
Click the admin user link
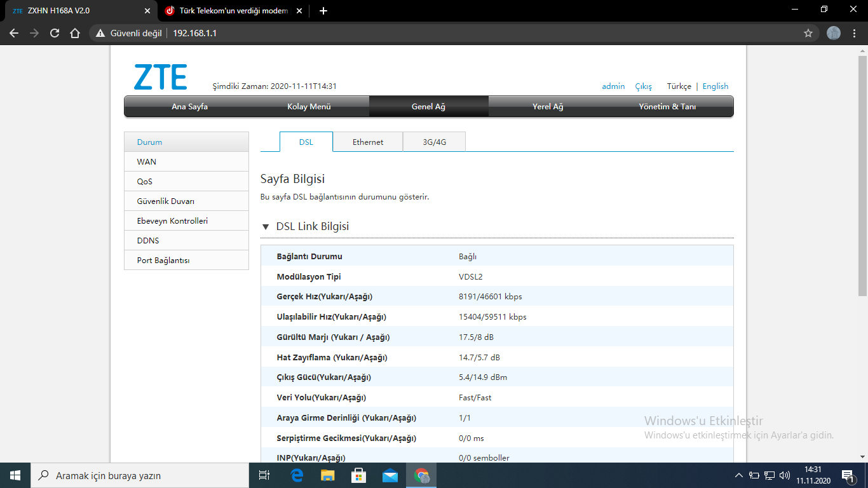[613, 86]
